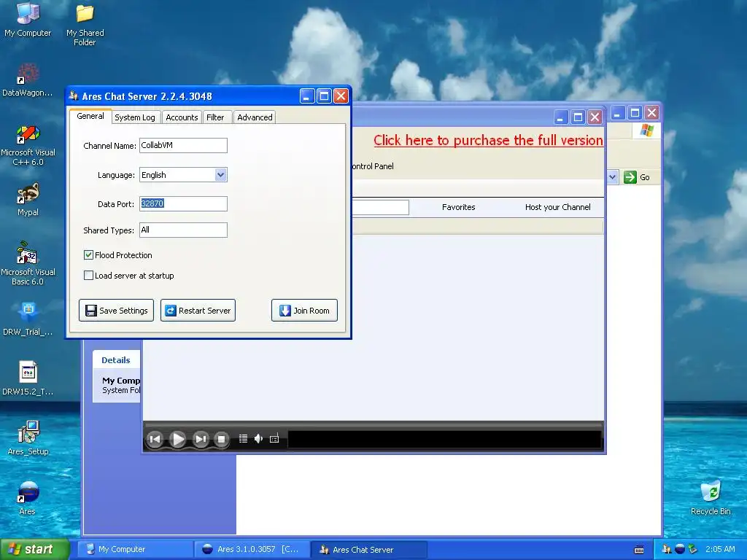Image resolution: width=747 pixels, height=560 pixels.
Task: Select Ares desktop shortcut
Action: pyautogui.click(x=28, y=498)
